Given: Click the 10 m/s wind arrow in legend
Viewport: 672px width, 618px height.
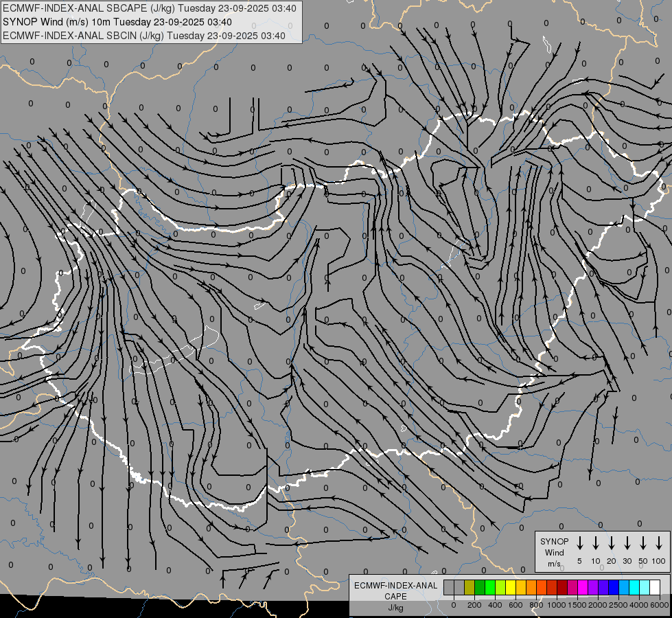Looking at the screenshot, I should click(x=596, y=543).
